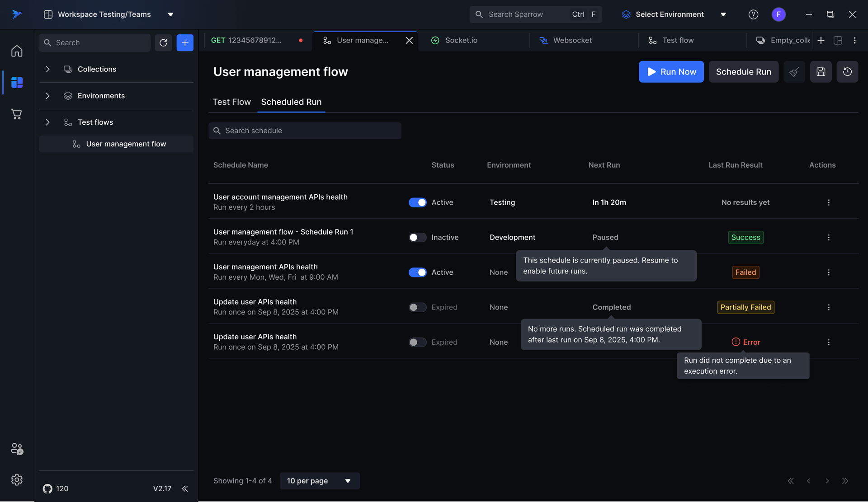Disable User account management APIs health toggle

click(x=417, y=202)
